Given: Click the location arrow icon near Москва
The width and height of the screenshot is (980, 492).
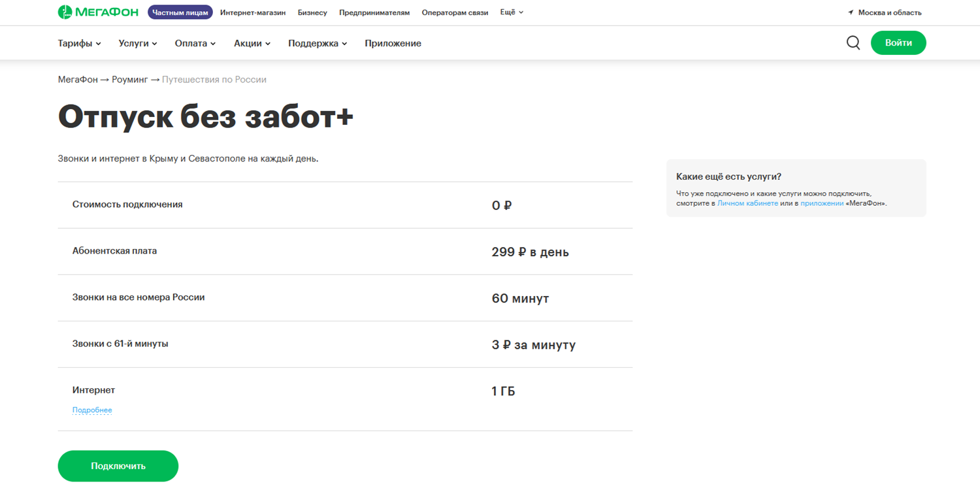Looking at the screenshot, I should point(851,12).
